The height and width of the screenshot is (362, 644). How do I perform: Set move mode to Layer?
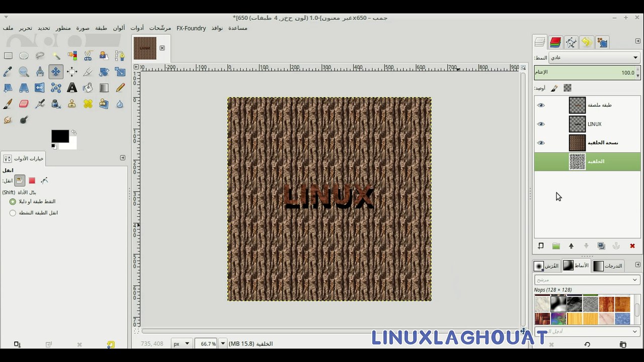click(20, 180)
